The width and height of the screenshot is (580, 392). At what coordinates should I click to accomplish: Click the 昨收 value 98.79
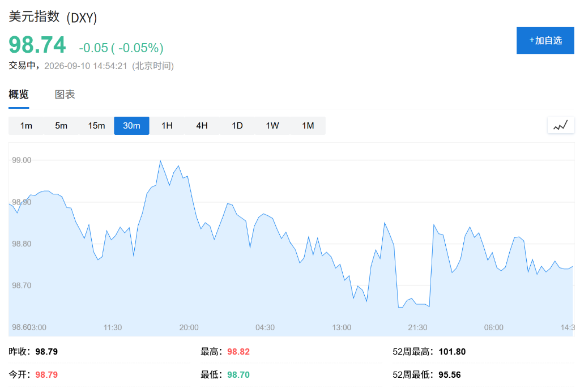[46, 352]
